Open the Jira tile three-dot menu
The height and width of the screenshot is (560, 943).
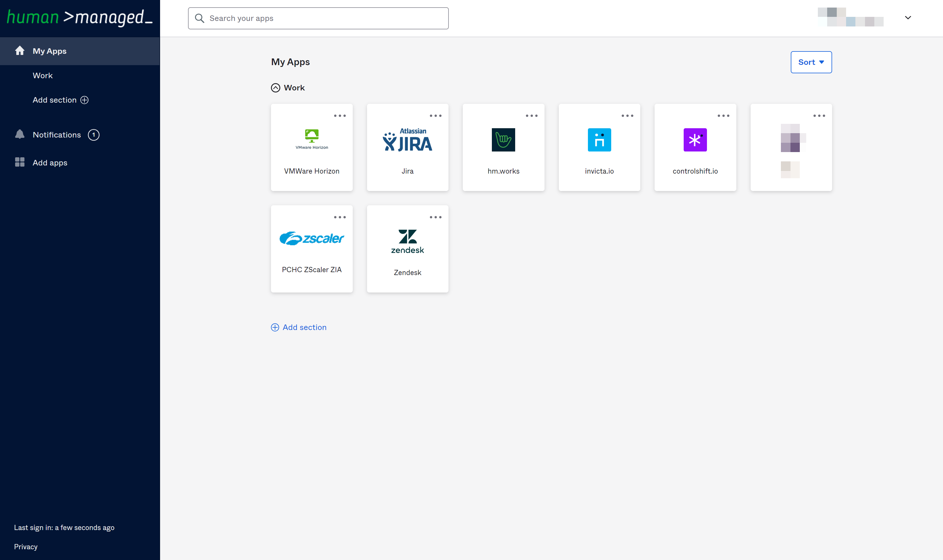[435, 116]
